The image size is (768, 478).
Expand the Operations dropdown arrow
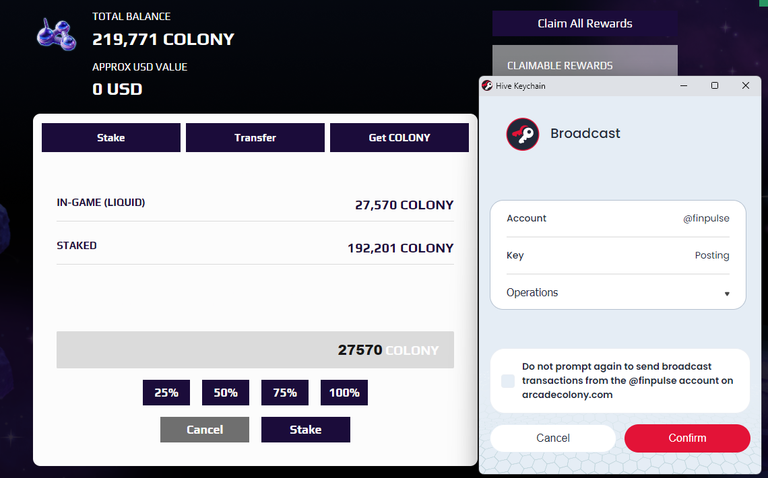[x=727, y=294]
